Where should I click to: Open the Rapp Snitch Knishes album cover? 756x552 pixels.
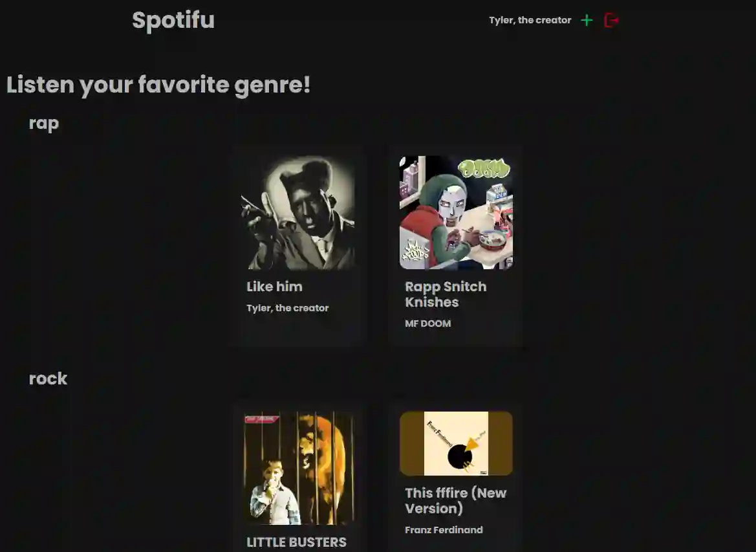(456, 212)
